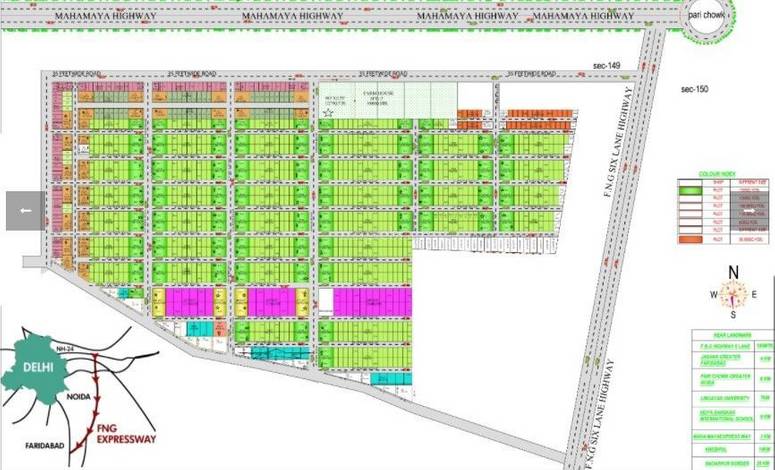Click the leftmost magenta plot block

pos(189,301)
